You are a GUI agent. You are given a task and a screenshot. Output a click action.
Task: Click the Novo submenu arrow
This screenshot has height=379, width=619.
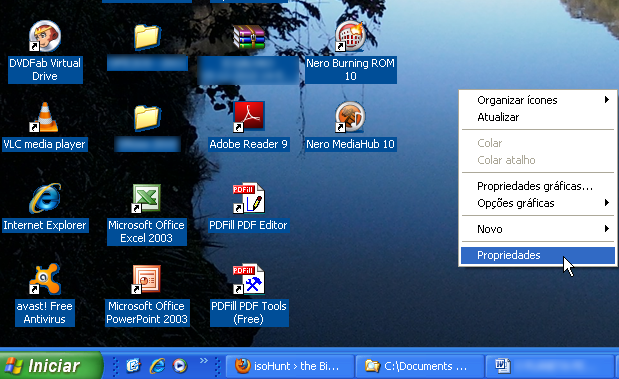point(607,228)
